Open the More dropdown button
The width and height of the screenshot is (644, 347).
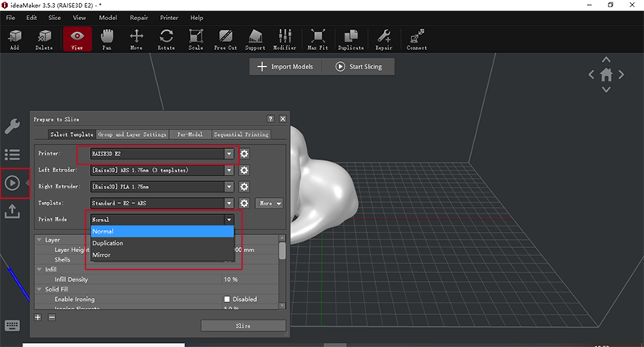click(269, 203)
